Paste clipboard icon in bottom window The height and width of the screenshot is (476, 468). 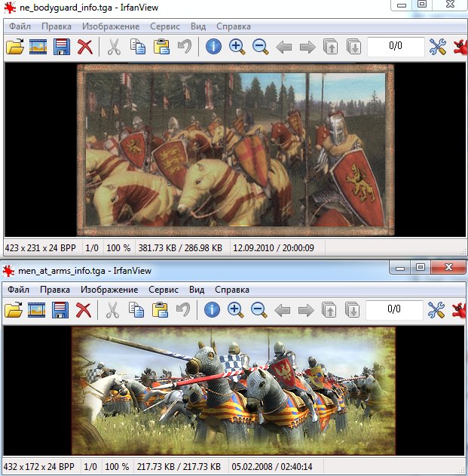click(160, 310)
